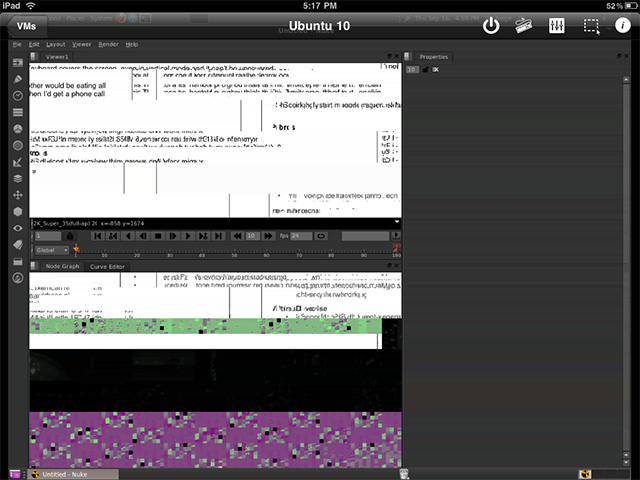Screen dimensions: 640x480
Task: Step forward one frame
Action: pyautogui.click(x=173, y=236)
